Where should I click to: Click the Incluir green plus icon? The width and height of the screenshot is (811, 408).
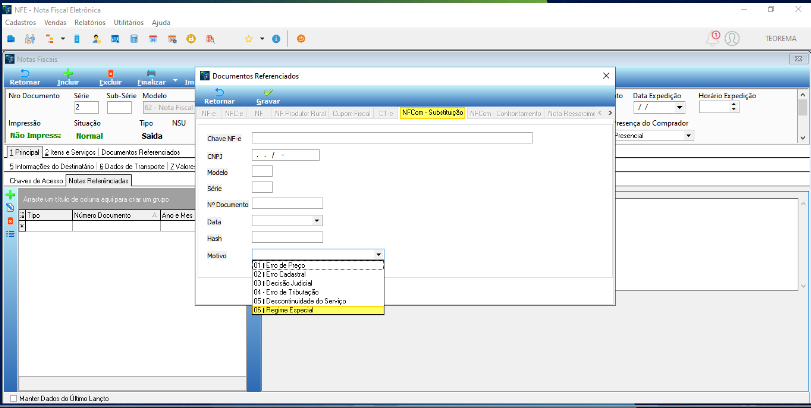[x=68, y=73]
